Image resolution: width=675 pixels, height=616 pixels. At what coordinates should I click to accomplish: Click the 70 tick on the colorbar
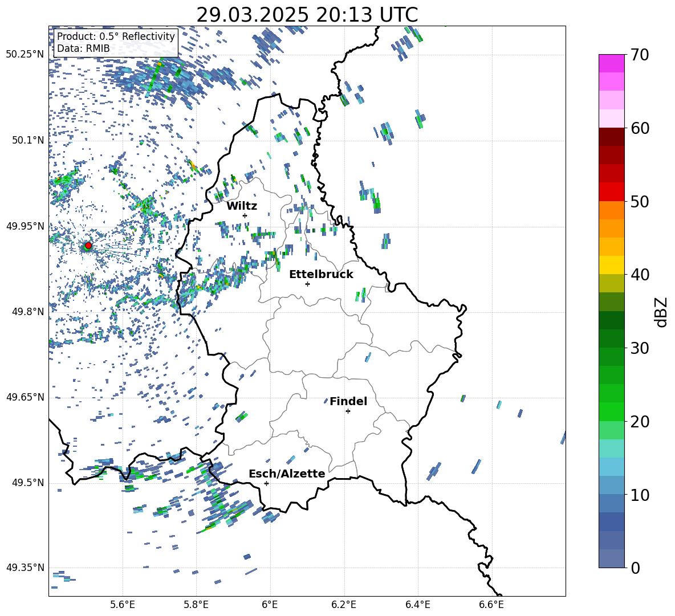click(640, 55)
